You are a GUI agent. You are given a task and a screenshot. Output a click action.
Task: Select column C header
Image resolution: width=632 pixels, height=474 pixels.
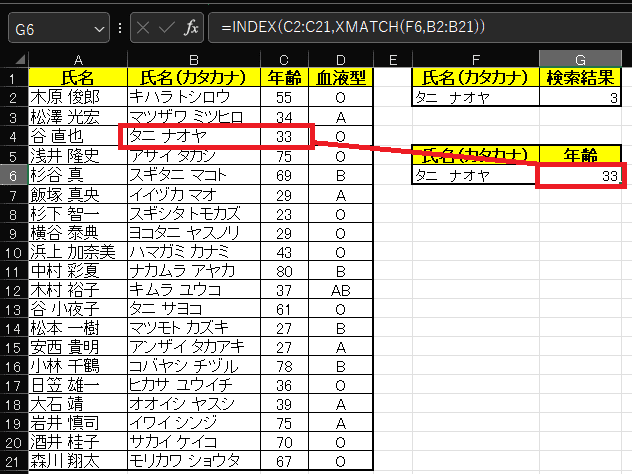tap(284, 60)
